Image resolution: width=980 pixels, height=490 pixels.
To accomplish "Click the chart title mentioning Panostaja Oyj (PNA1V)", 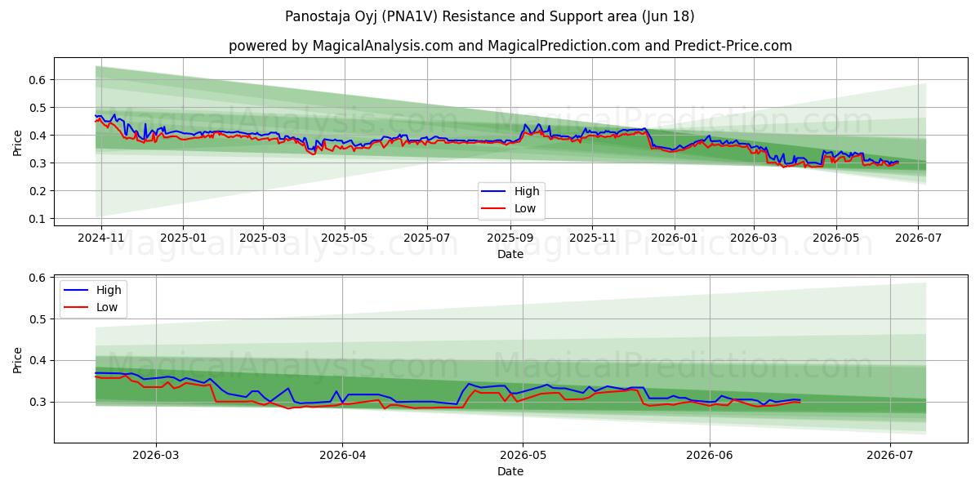I will 490,16.
